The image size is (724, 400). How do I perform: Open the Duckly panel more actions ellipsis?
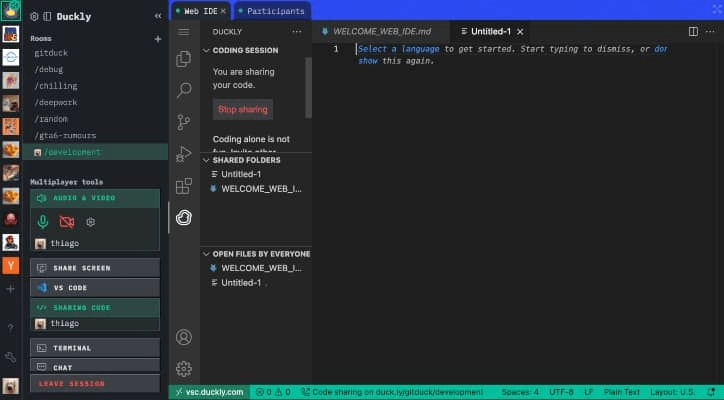click(x=296, y=32)
